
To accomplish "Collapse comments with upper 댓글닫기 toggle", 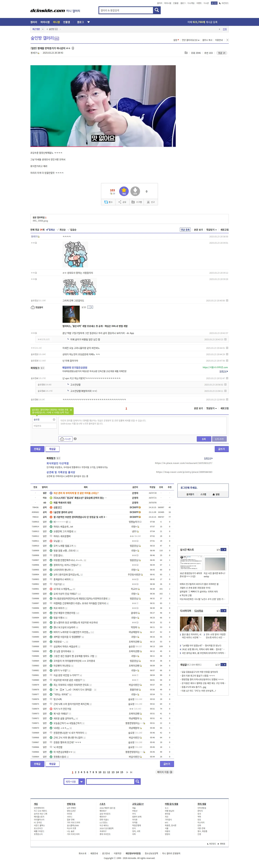I will pos(211,229).
